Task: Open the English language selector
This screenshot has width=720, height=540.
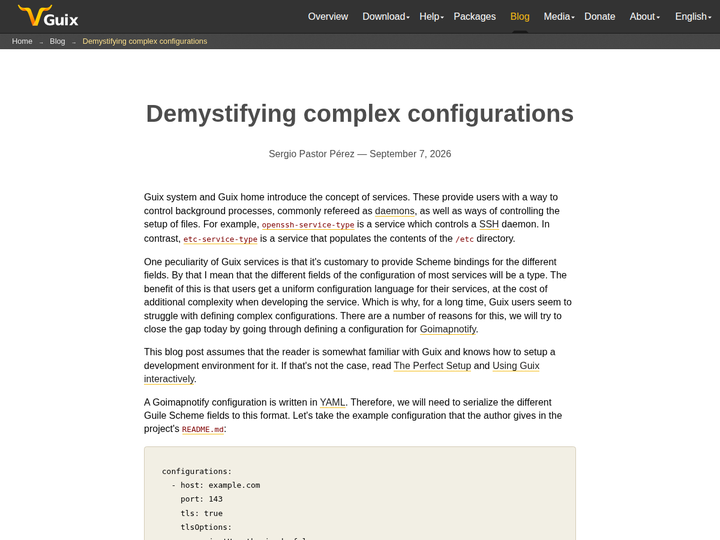Action: [x=692, y=17]
